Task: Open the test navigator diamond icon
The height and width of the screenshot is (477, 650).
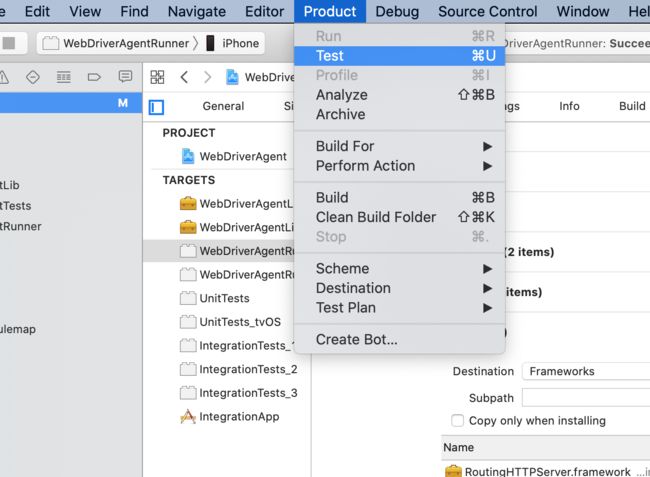Action: tap(33, 77)
